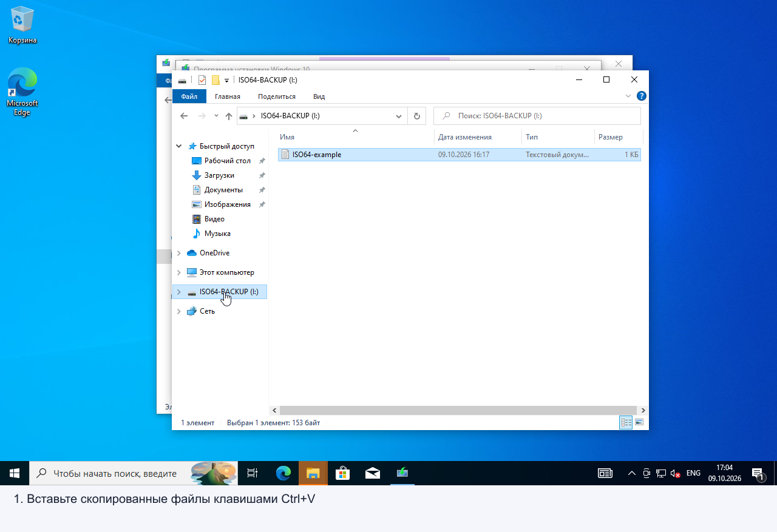Switch to details view in status bar
Screen dimensions: 777x532
(626, 422)
